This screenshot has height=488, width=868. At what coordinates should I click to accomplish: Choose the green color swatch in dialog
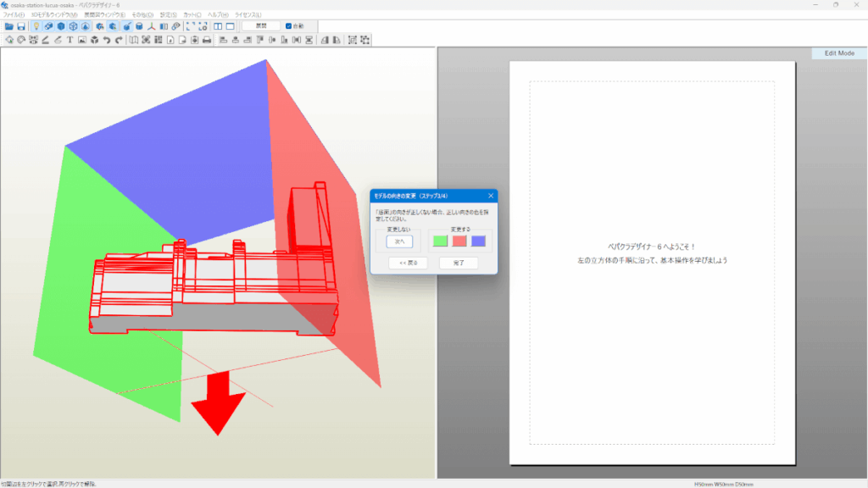click(440, 241)
